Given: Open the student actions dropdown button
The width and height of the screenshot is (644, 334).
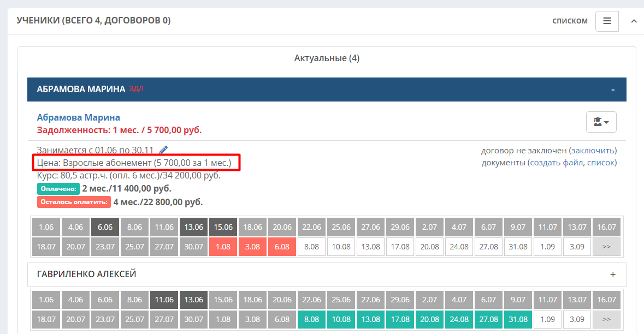Looking at the screenshot, I should pos(601,122).
